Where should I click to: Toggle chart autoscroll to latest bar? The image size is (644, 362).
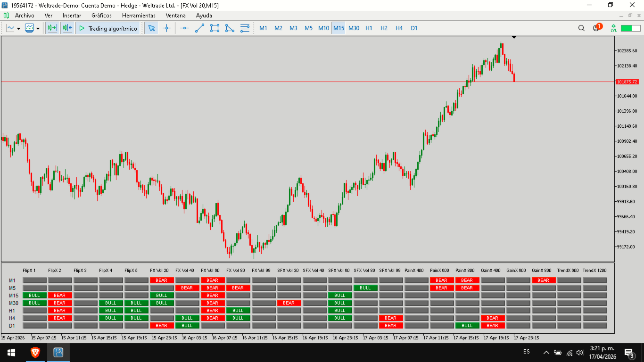(x=67, y=28)
